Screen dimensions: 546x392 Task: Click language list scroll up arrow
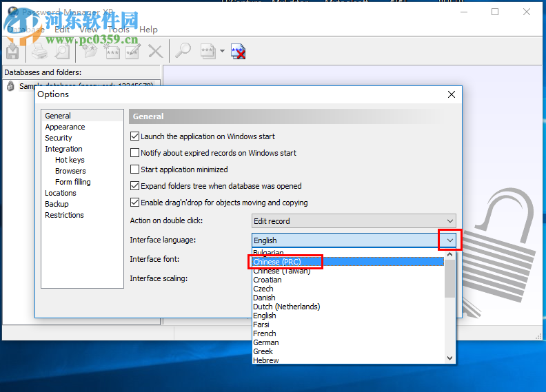[450, 254]
